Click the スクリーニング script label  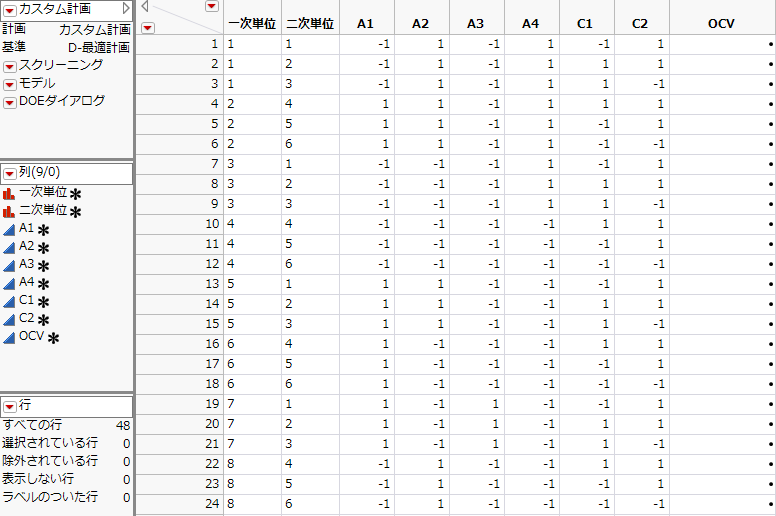[x=61, y=65]
